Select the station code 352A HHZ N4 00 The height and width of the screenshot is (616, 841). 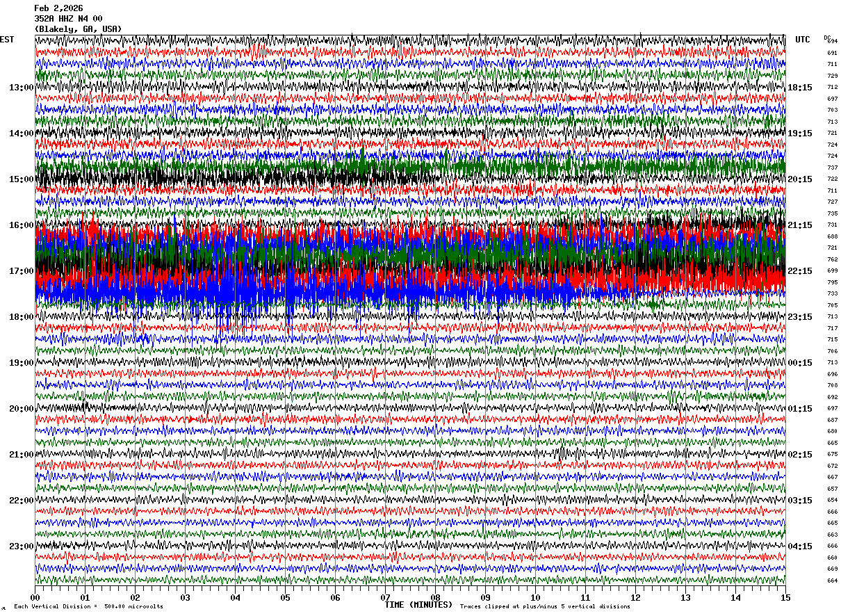(x=68, y=19)
